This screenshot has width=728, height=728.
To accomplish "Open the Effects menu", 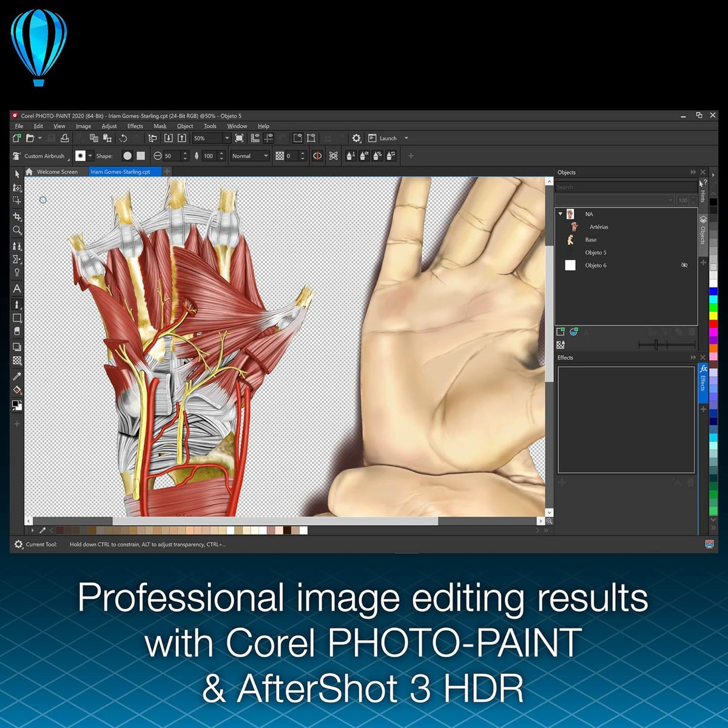I will (x=135, y=126).
